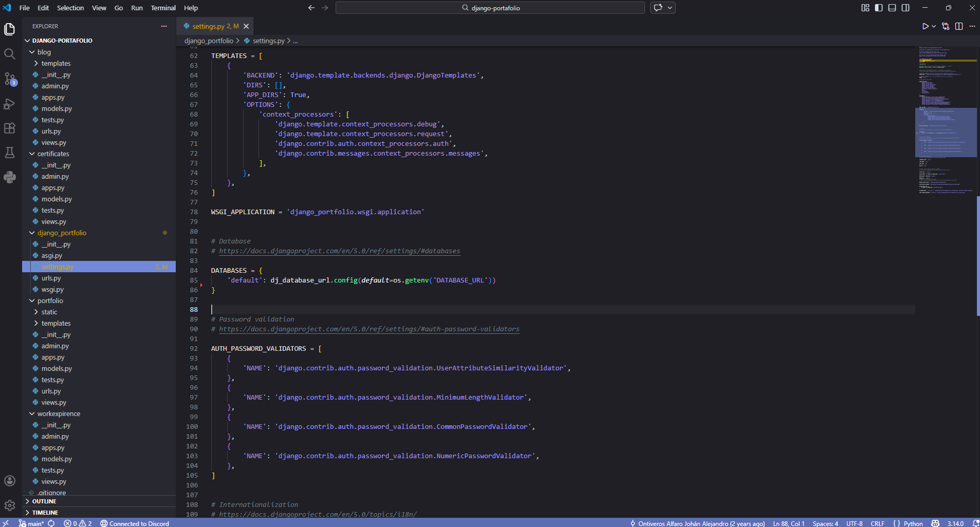Open the Run and Debug view
Image resolution: width=980 pixels, height=527 pixels.
(10, 104)
